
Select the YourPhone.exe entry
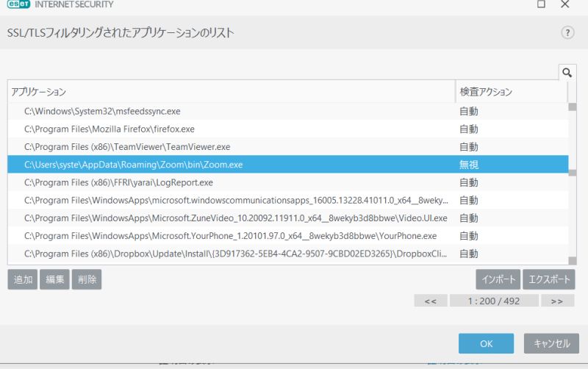pyautogui.click(x=230, y=236)
